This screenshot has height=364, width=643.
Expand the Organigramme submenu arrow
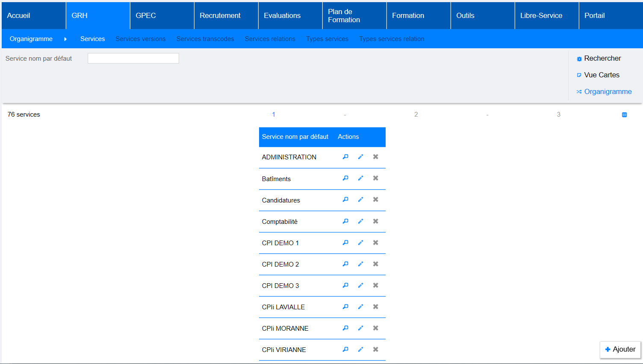(x=65, y=39)
